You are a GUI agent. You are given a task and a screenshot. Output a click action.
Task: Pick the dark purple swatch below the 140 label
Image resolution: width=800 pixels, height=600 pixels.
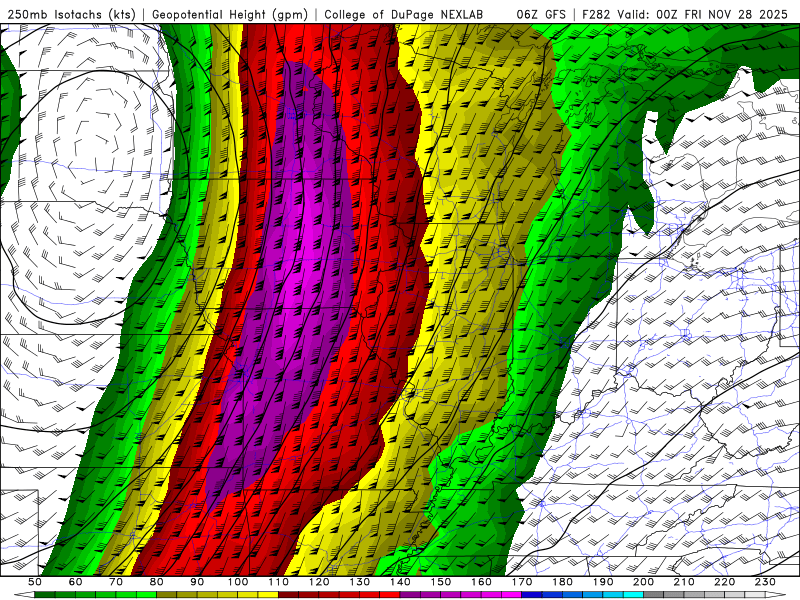pos(410,595)
